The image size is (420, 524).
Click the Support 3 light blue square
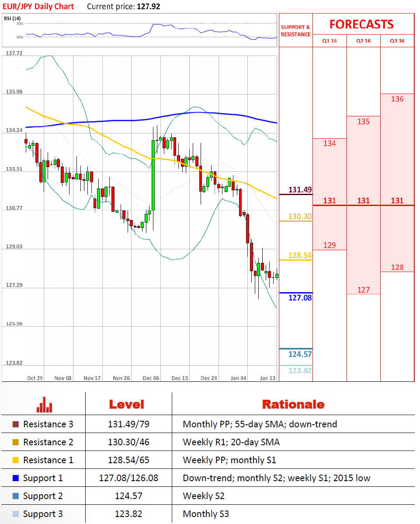16,514
